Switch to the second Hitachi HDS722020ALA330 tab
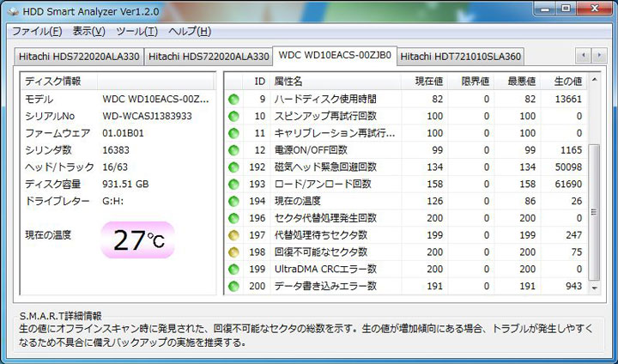The height and width of the screenshot is (364, 618). click(x=209, y=57)
